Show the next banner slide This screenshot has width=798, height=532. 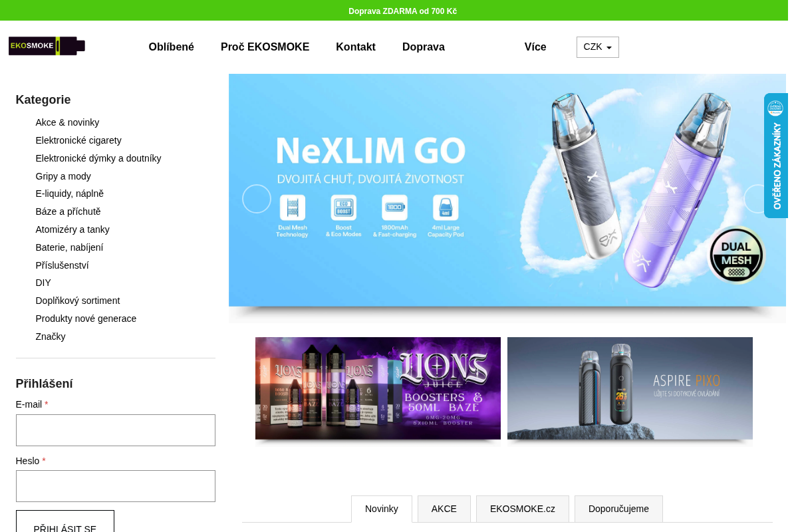757,199
